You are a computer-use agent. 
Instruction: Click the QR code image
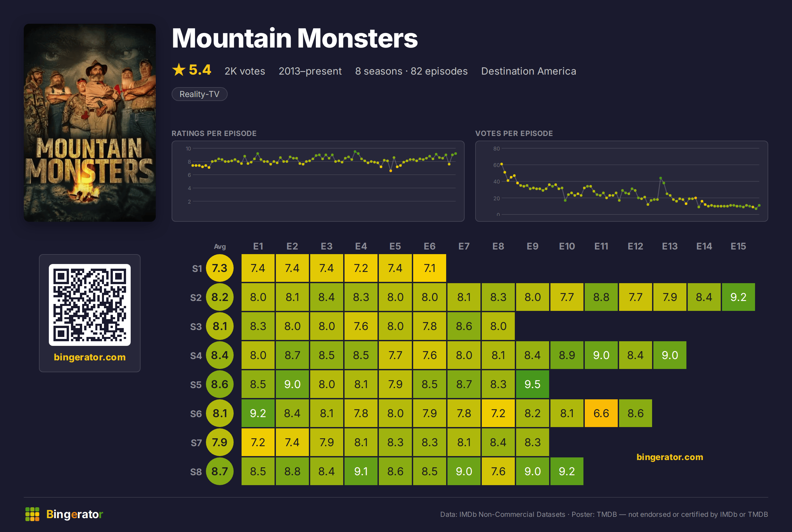(89, 305)
